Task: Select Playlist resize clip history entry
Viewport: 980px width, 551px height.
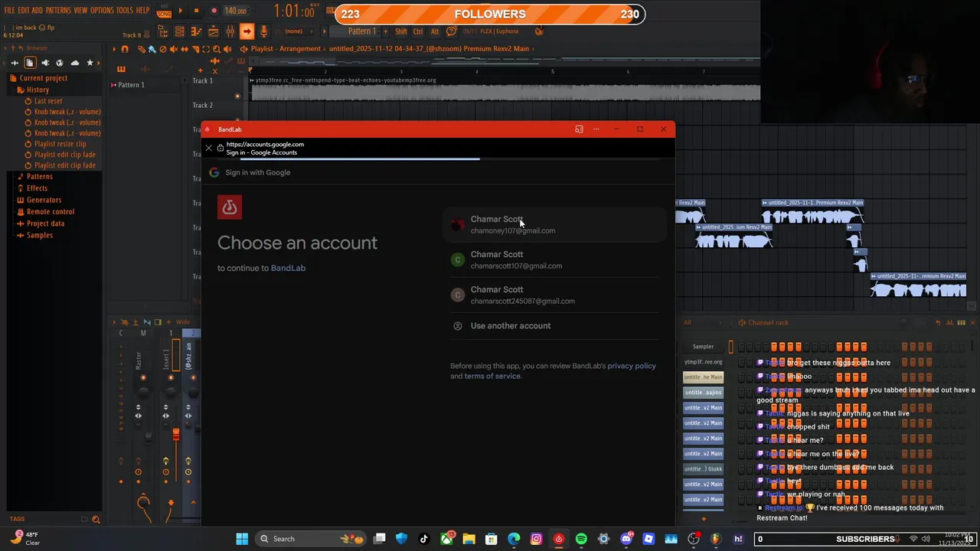Action: coord(60,144)
